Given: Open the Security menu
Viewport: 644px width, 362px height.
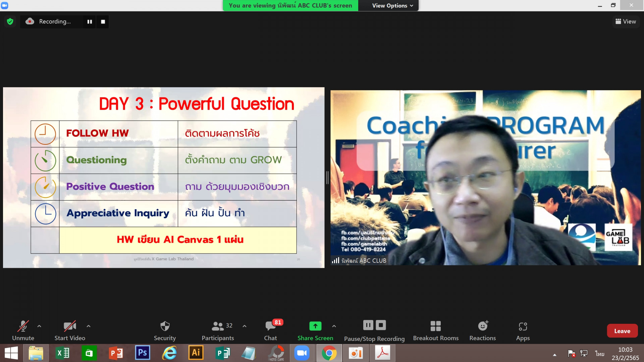Looking at the screenshot, I should coord(165,330).
